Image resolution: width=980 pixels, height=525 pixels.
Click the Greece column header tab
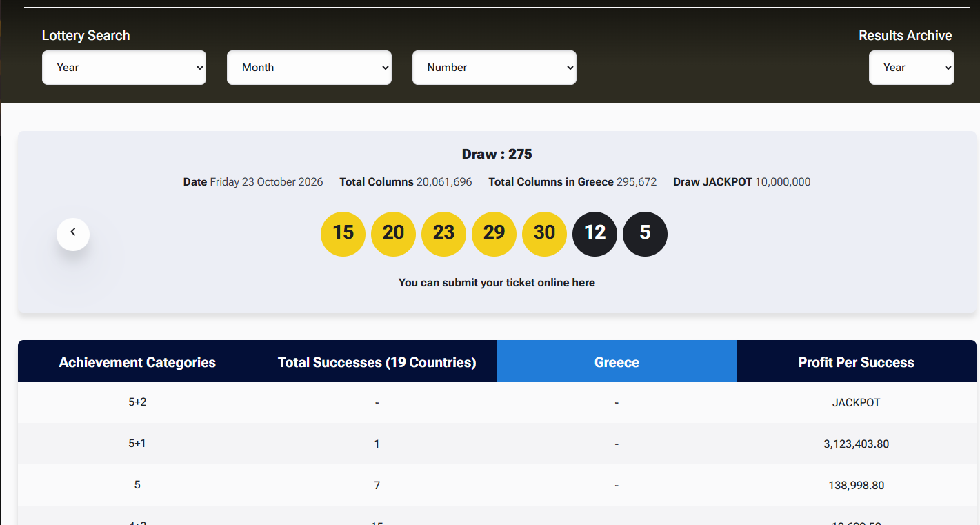[x=617, y=361]
